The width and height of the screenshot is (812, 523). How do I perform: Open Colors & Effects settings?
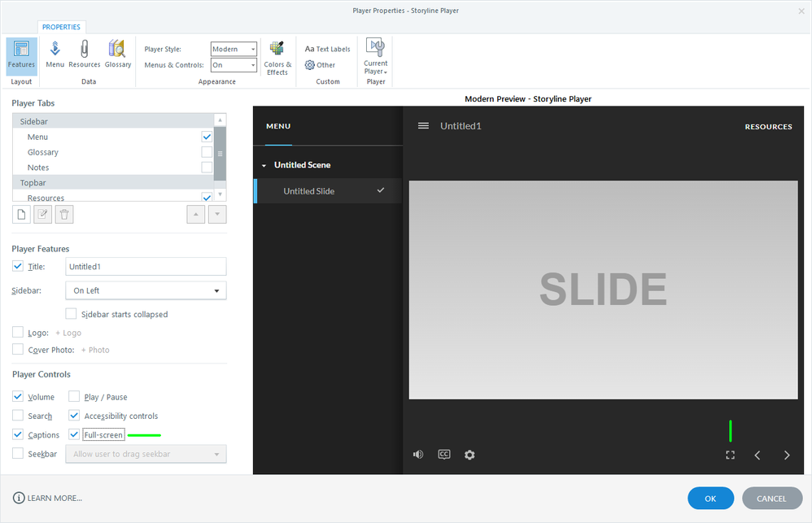pyautogui.click(x=277, y=57)
